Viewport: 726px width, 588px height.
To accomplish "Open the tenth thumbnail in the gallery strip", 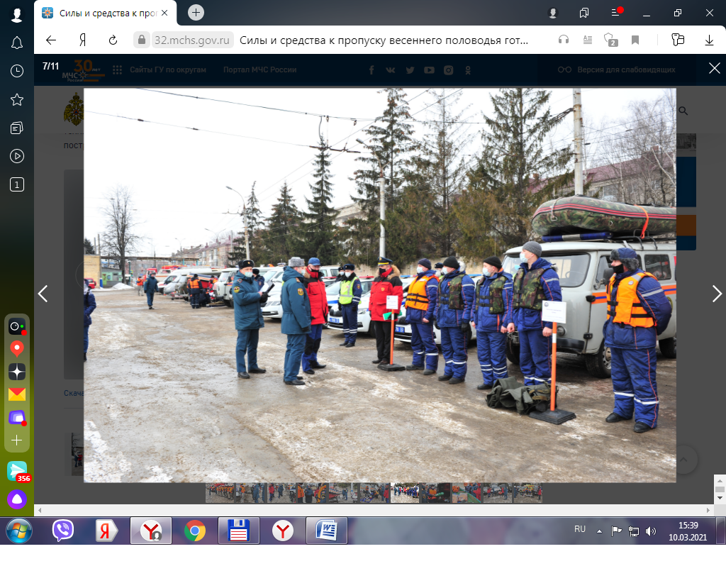I will coord(497,493).
